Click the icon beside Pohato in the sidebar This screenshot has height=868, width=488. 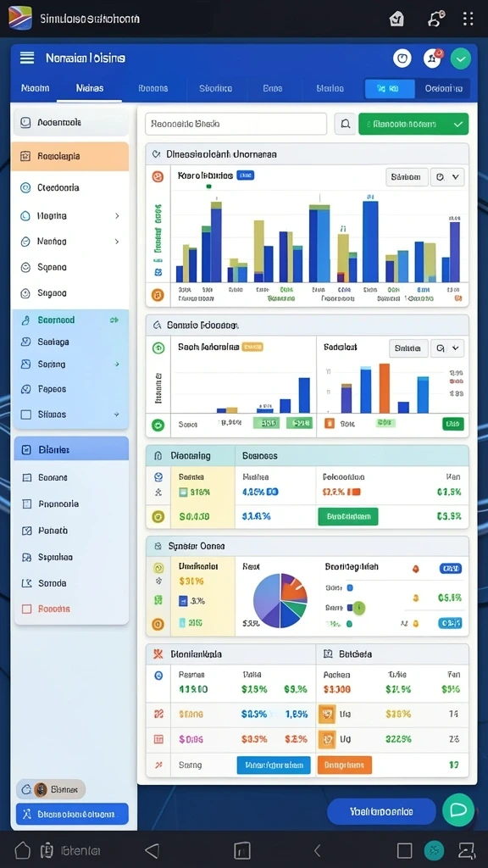(26, 531)
